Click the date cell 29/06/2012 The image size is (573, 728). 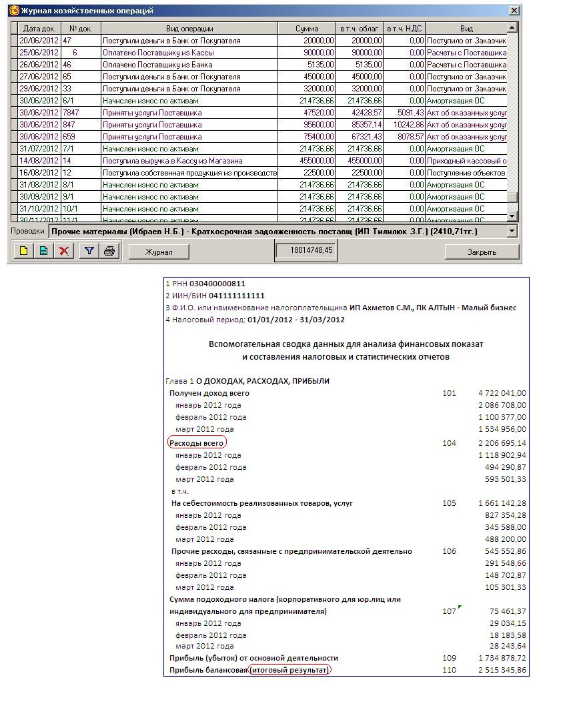pyautogui.click(x=39, y=89)
